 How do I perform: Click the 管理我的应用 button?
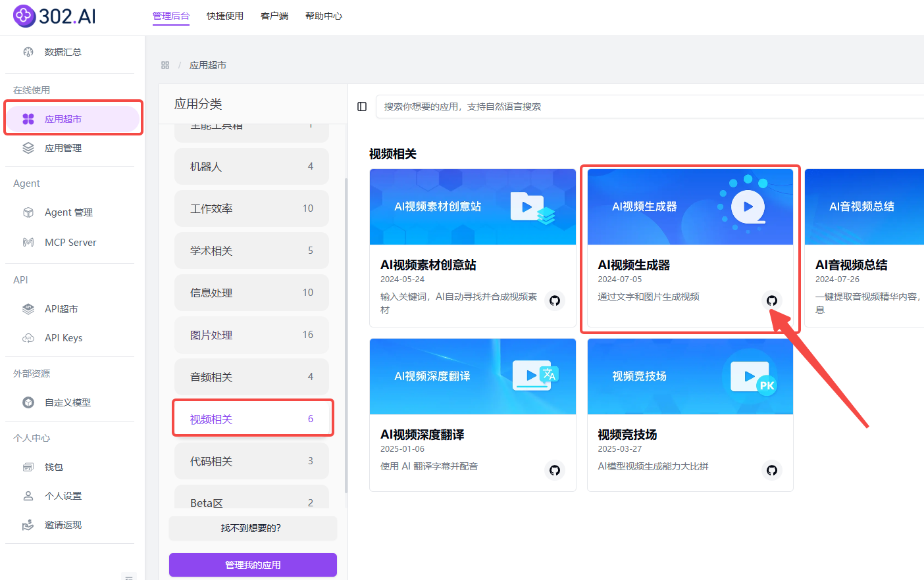(253, 565)
